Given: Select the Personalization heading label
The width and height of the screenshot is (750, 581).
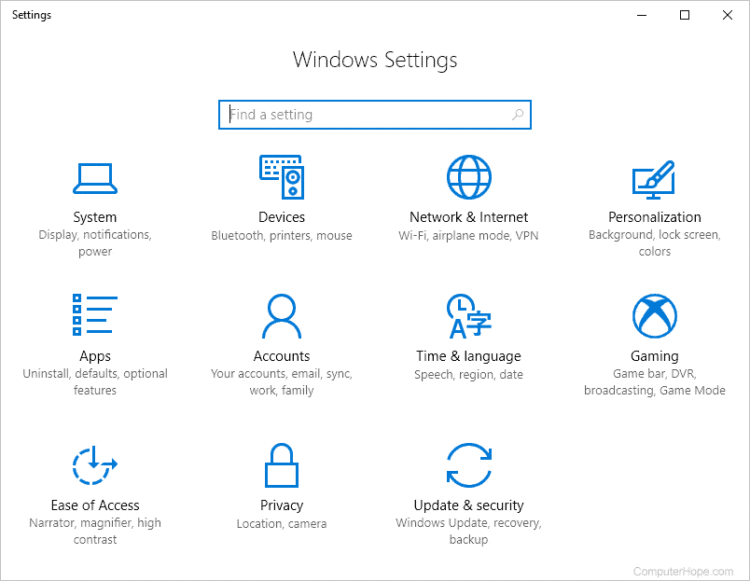Looking at the screenshot, I should (x=654, y=217).
